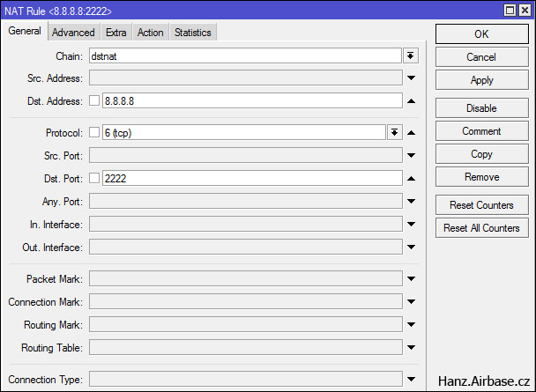Viewport: 536px width, 392px height.
Task: Click the empty Connection Mark field
Action: click(x=246, y=301)
